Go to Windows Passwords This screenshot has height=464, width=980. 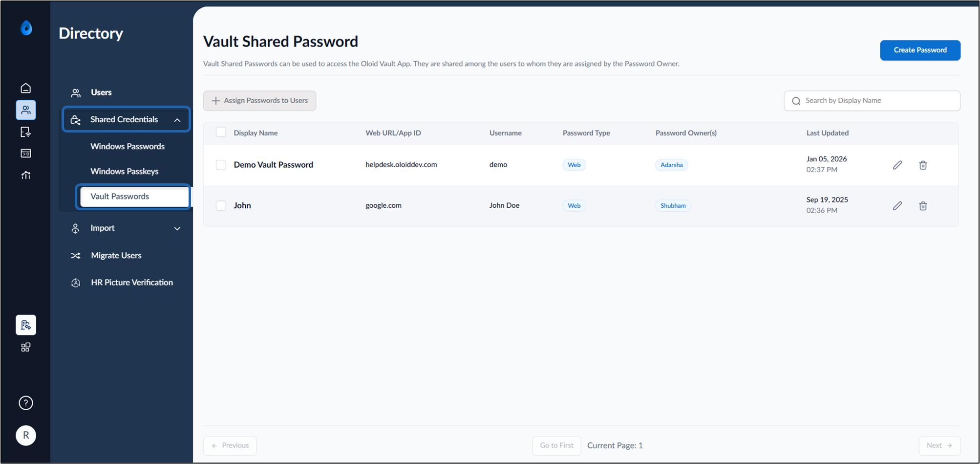(x=128, y=146)
